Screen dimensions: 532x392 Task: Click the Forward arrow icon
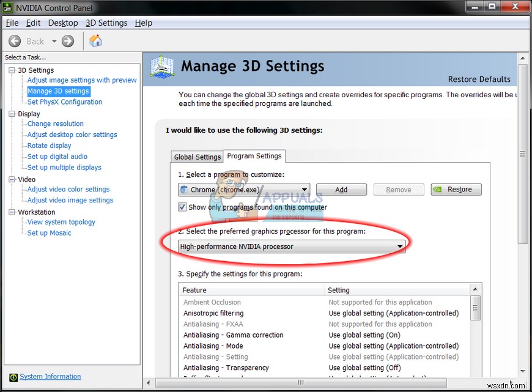click(x=68, y=42)
